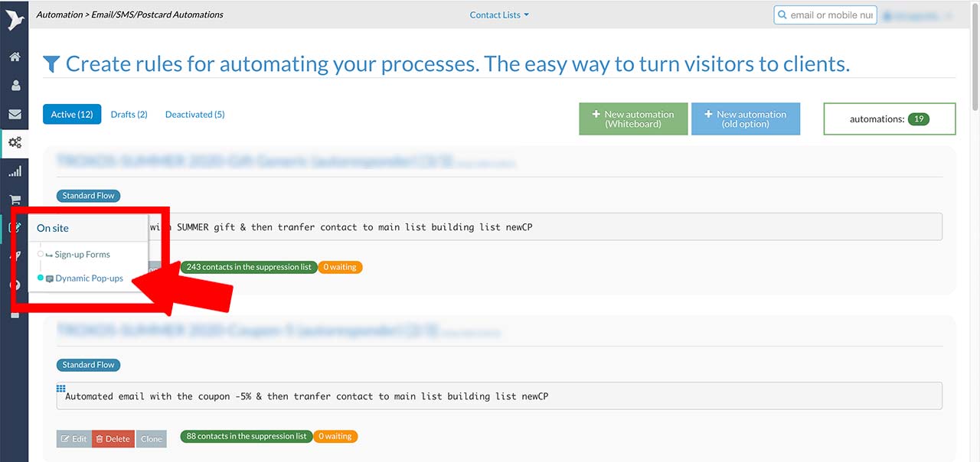Switch to the Deactivated (5) tab
This screenshot has width=980, height=462.
click(195, 115)
